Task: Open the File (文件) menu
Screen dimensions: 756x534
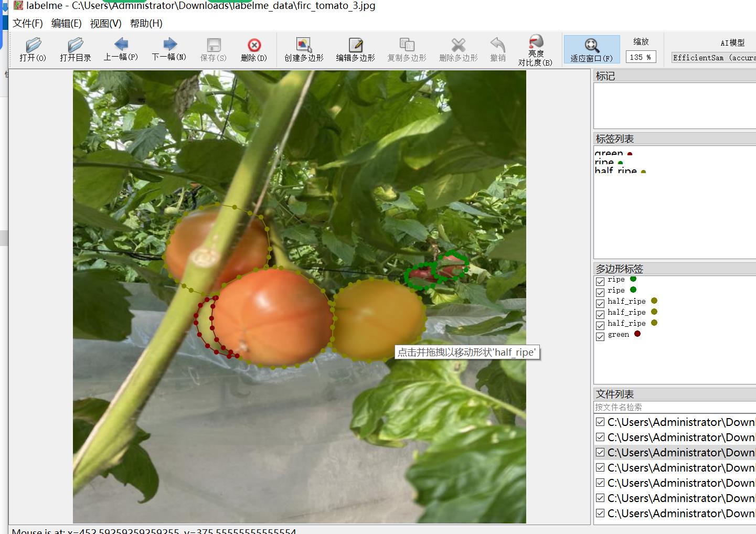Action: (28, 24)
